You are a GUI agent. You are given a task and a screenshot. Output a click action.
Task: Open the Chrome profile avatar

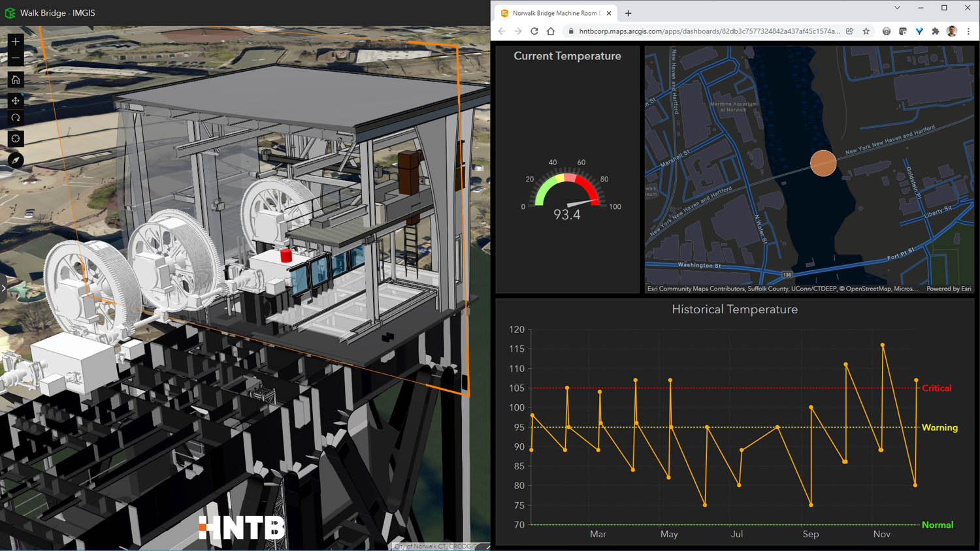pos(952,31)
